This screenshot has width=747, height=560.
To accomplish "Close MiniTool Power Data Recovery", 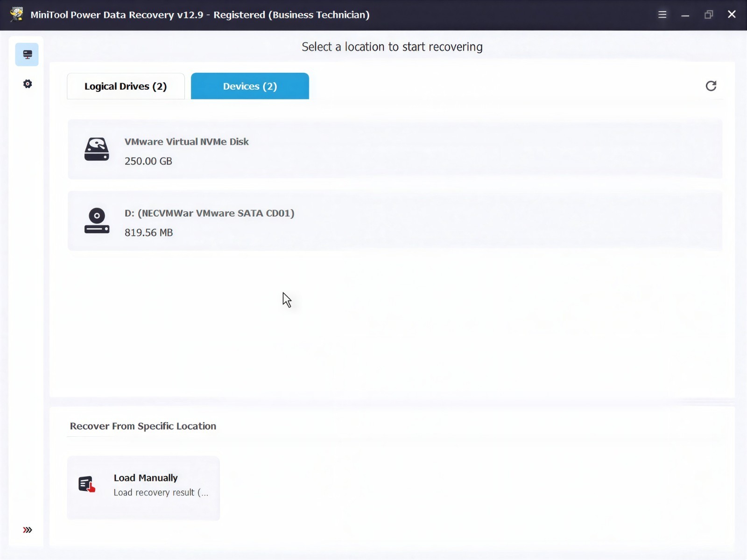I will point(732,14).
